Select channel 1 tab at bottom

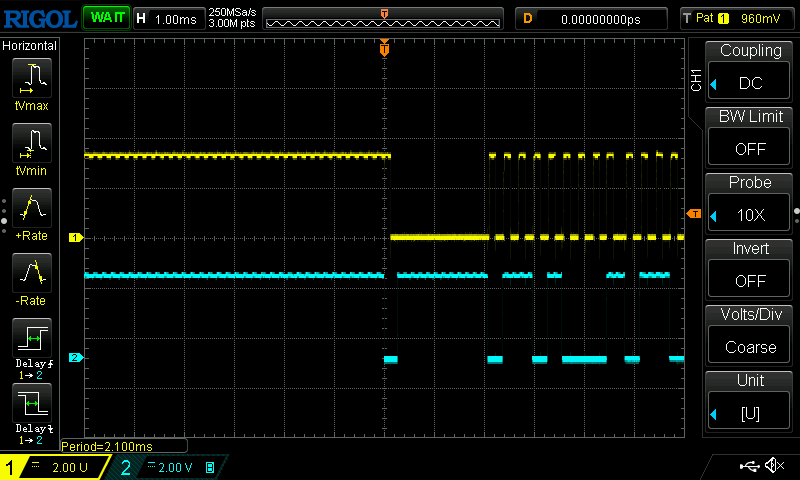pos(55,467)
